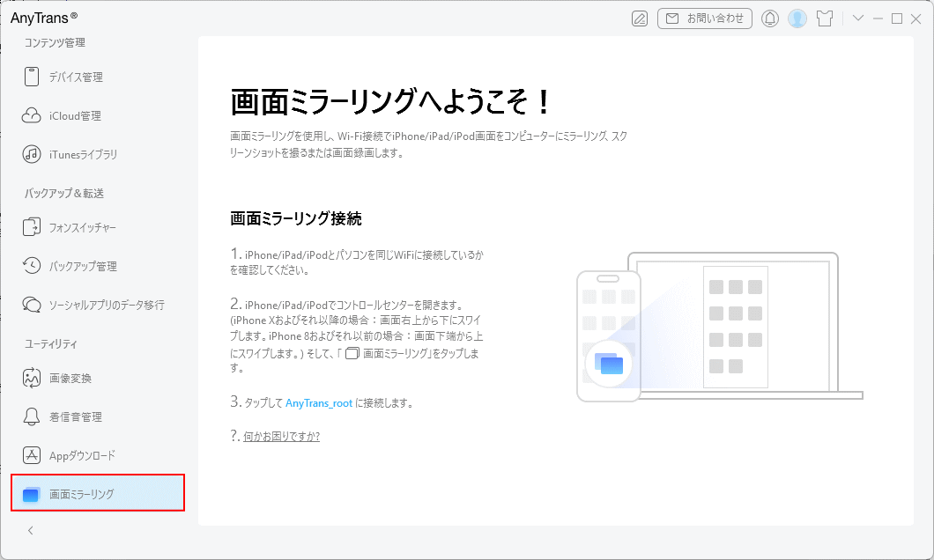Click the バックアップ＆転送 section label

[x=64, y=194]
